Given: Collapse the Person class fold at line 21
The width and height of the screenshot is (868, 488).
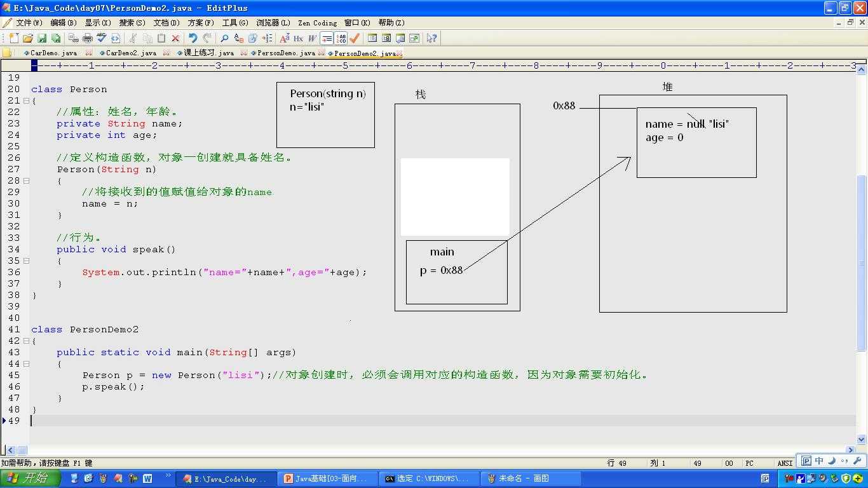Looking at the screenshot, I should click(26, 100).
